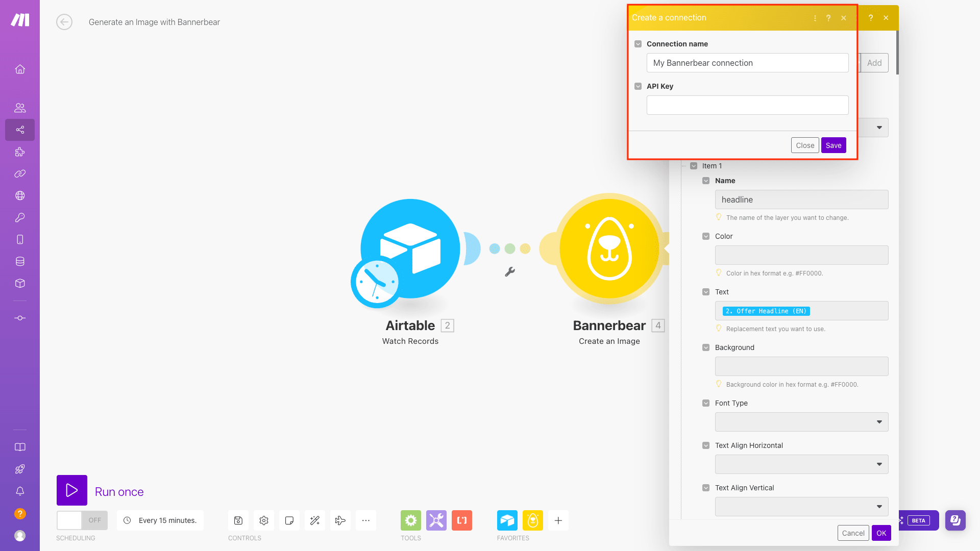Select Airtable favorite icon in toolbar
Screen dimensions: 980x551
pos(507,520)
